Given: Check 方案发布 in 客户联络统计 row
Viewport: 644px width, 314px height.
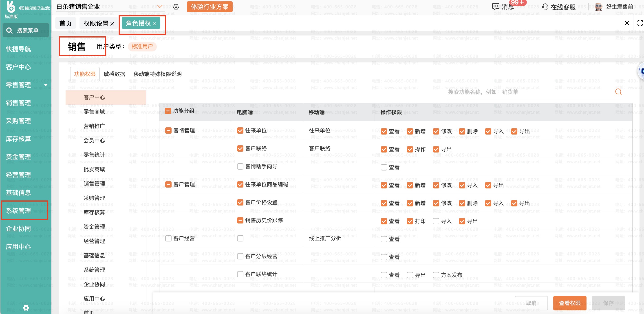Looking at the screenshot, I should tap(436, 275).
